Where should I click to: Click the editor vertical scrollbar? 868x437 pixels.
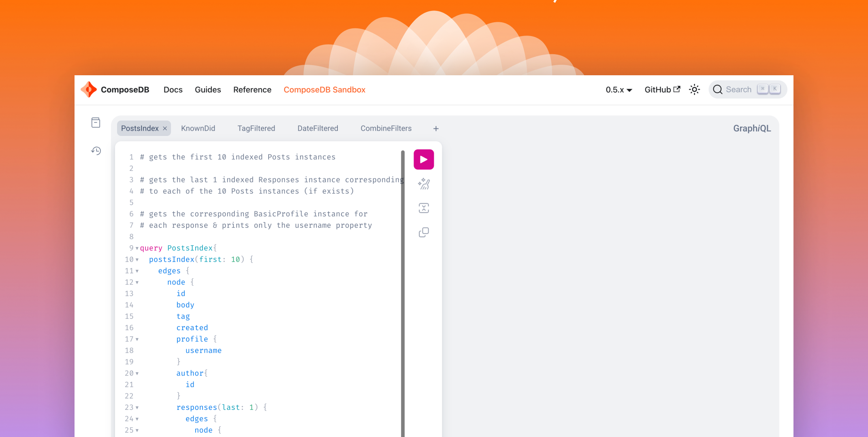(403, 283)
